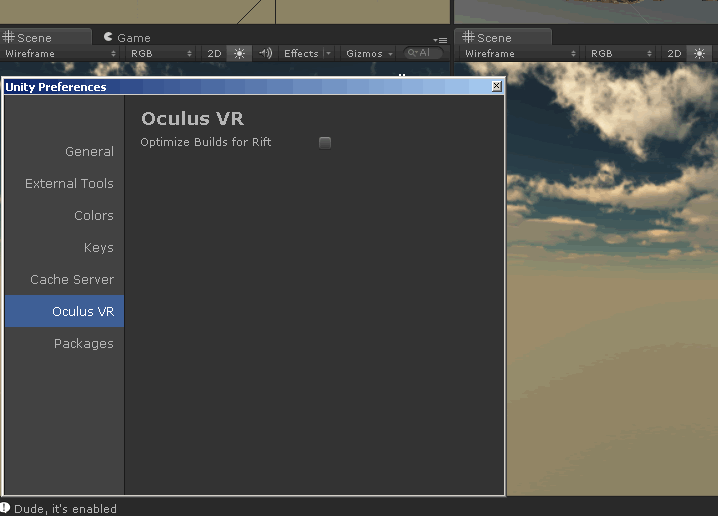
Task: Switch to the right-hand Scene tab
Action: [x=503, y=38]
